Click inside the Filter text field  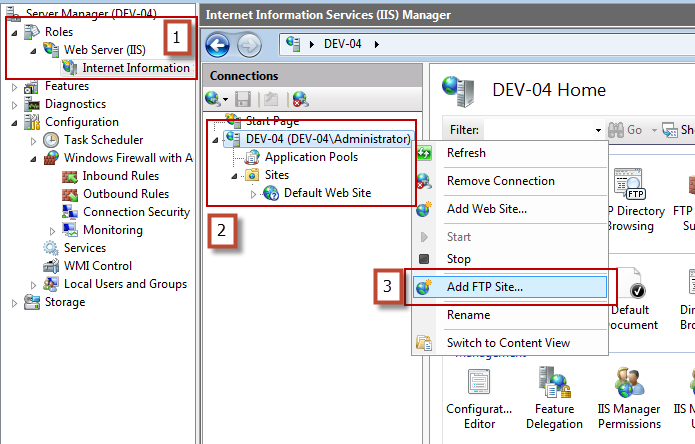click(539, 130)
